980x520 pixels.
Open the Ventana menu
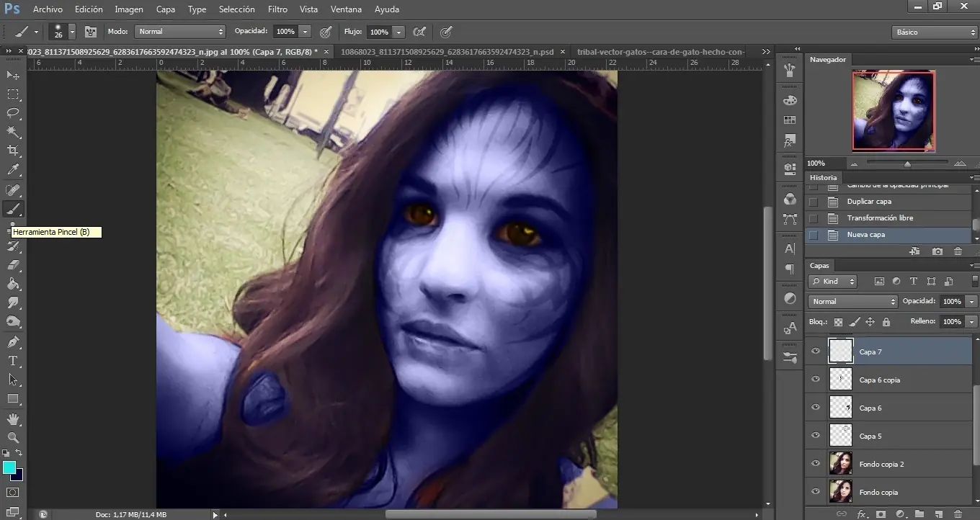347,9
